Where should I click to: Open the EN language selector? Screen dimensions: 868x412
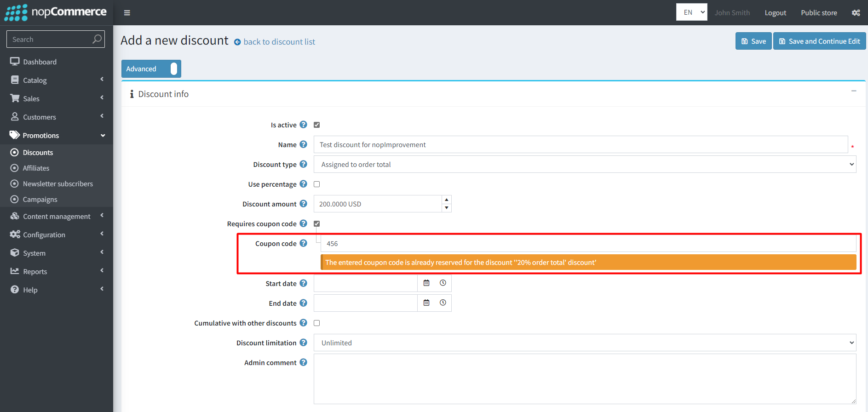pos(692,12)
